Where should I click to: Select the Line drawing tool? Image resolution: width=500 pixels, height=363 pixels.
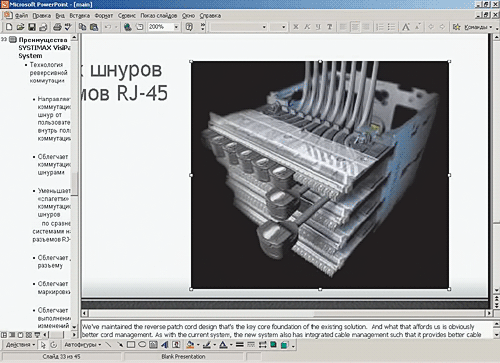108,345
